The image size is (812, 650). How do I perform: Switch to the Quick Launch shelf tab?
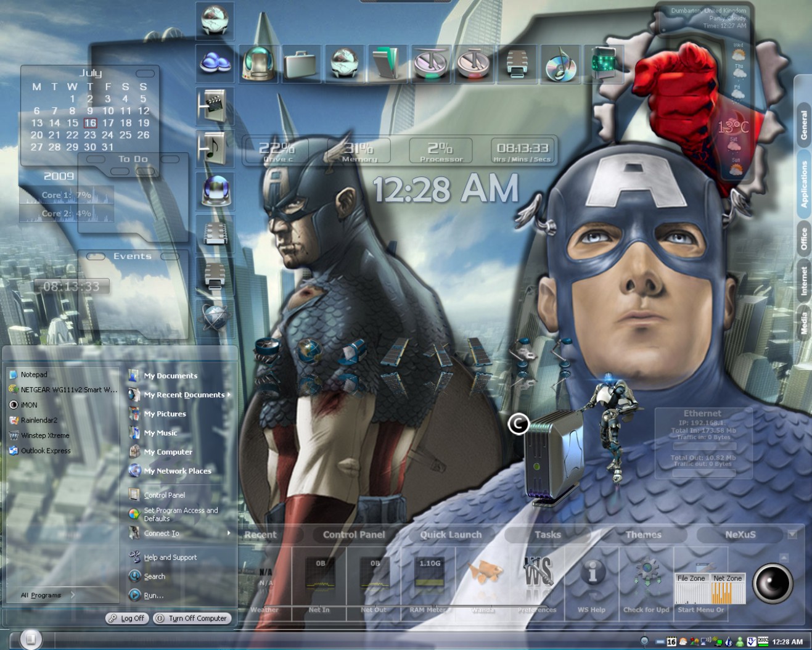point(451,535)
